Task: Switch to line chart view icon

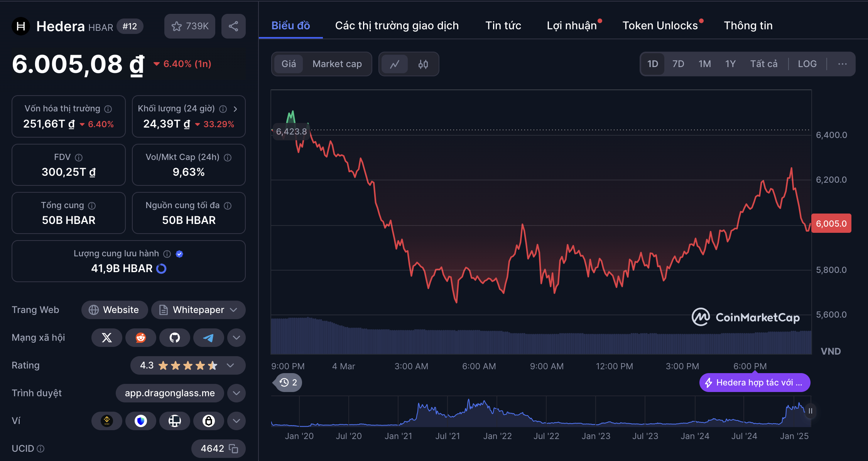Action: [395, 64]
